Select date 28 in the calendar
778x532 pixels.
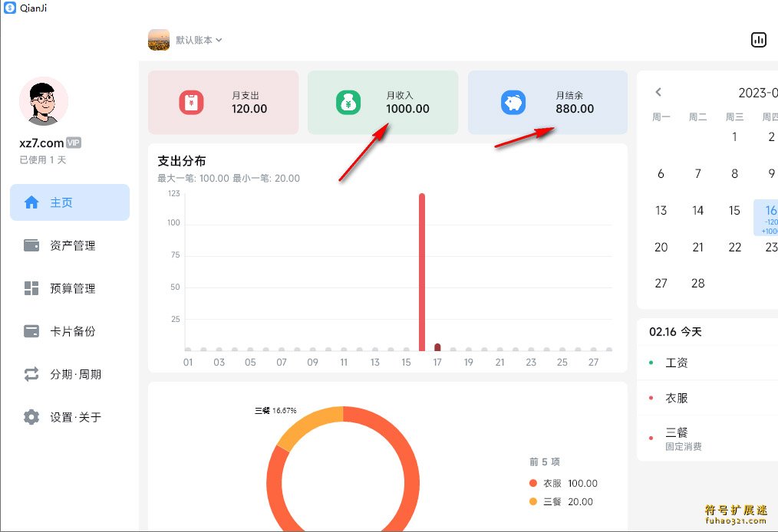tap(697, 283)
